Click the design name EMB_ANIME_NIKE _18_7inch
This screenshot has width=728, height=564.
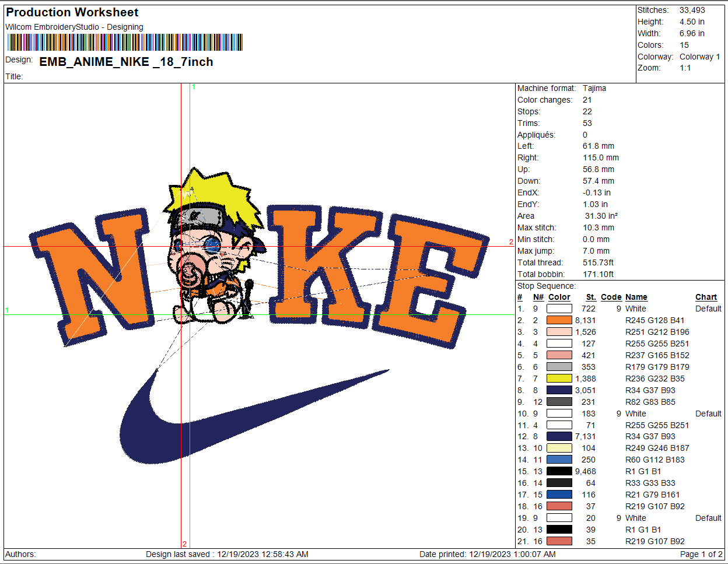pyautogui.click(x=126, y=62)
